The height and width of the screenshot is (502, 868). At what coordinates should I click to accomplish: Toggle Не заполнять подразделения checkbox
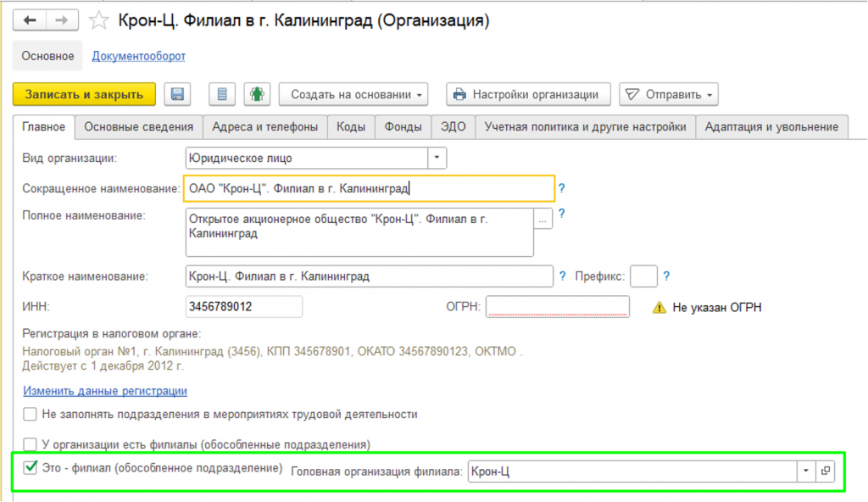coord(30,414)
